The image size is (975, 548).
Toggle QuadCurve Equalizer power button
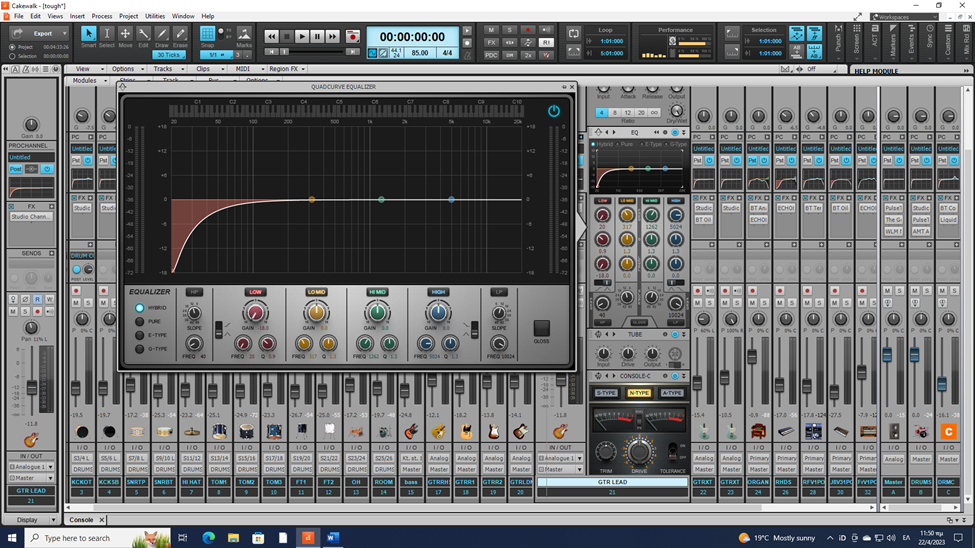click(x=553, y=111)
